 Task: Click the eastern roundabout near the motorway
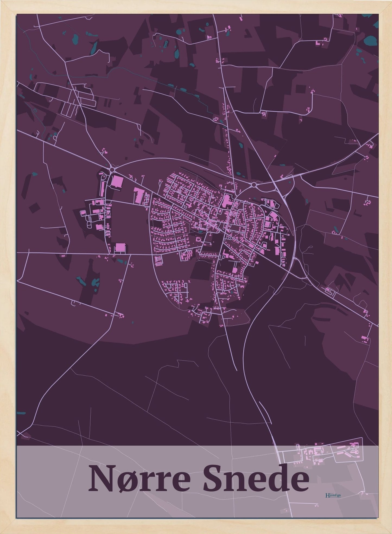pyautogui.click(x=254, y=185)
